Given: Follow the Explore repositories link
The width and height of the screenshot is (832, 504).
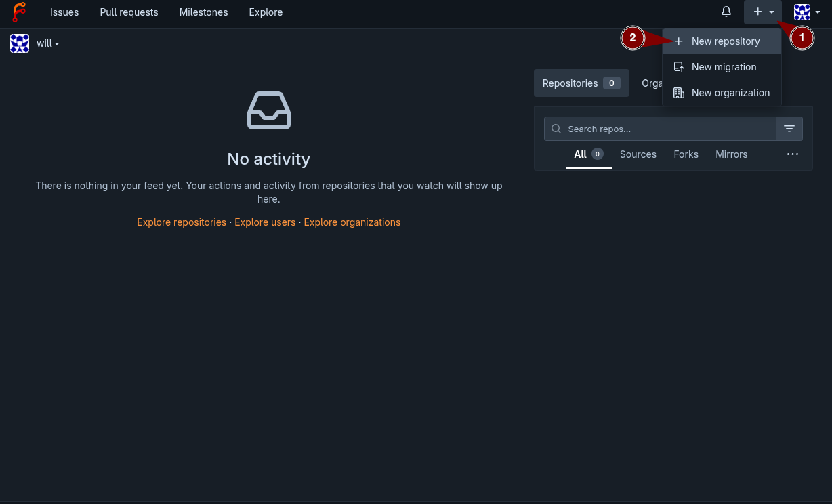Looking at the screenshot, I should (182, 222).
